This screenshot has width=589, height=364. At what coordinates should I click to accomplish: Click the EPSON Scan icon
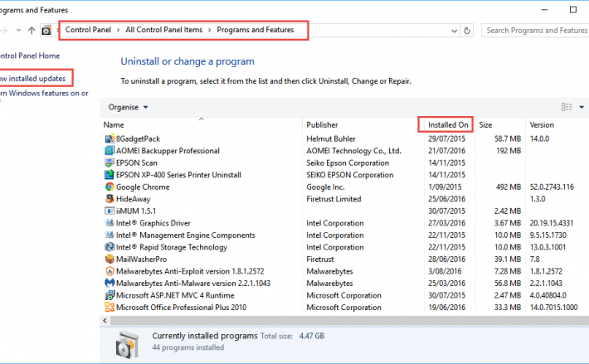tap(110, 163)
